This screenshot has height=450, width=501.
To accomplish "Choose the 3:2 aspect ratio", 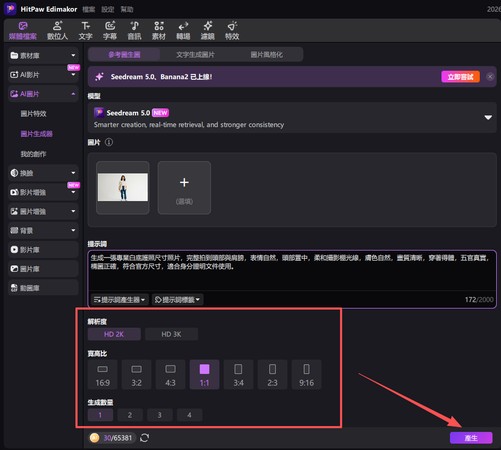I will pos(136,375).
